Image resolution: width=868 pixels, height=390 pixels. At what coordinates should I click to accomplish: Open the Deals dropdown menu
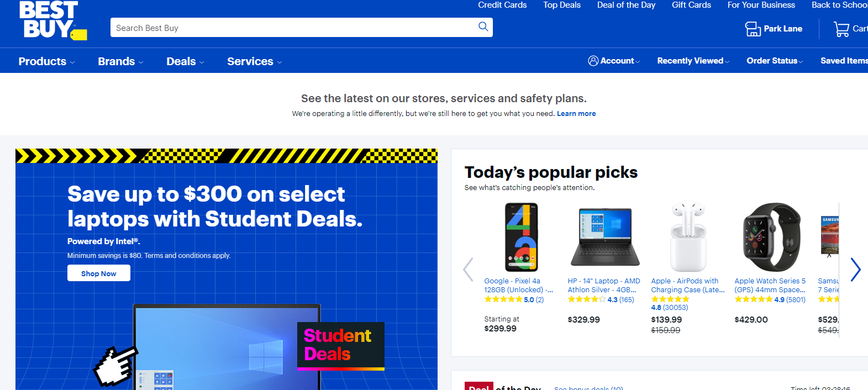(185, 61)
